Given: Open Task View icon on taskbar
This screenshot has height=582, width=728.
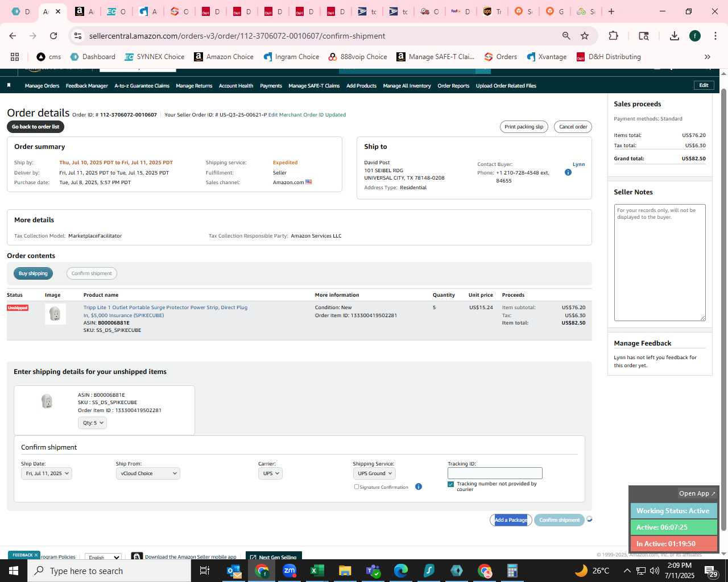Looking at the screenshot, I should (x=205, y=571).
